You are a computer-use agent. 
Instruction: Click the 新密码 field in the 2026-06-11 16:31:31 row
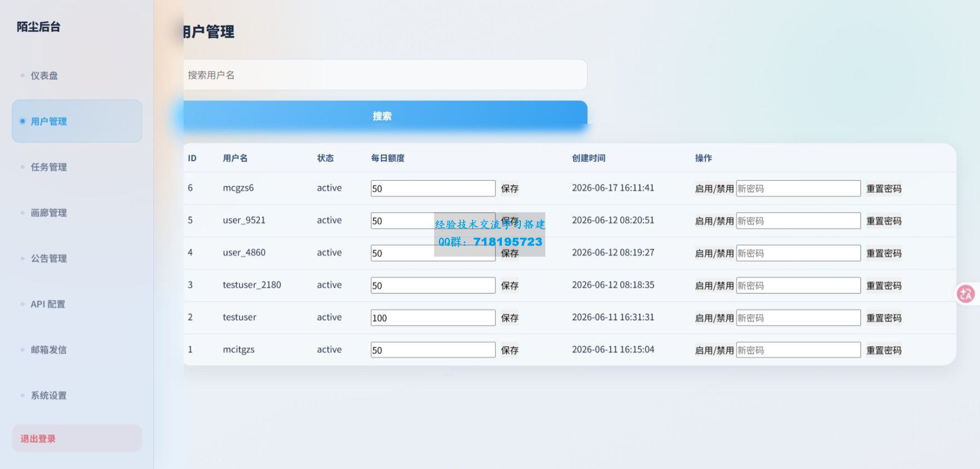[798, 318]
